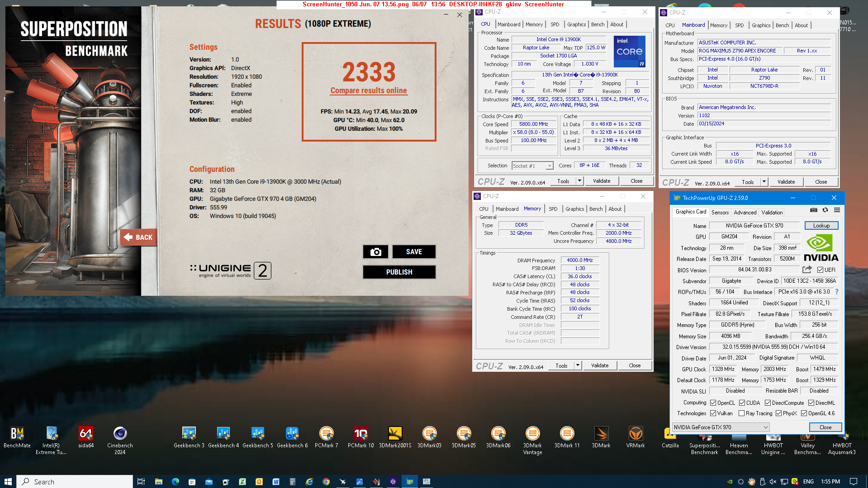Open the aida64 desktop shortcut
This screenshot has height=488, width=868.
86,438
